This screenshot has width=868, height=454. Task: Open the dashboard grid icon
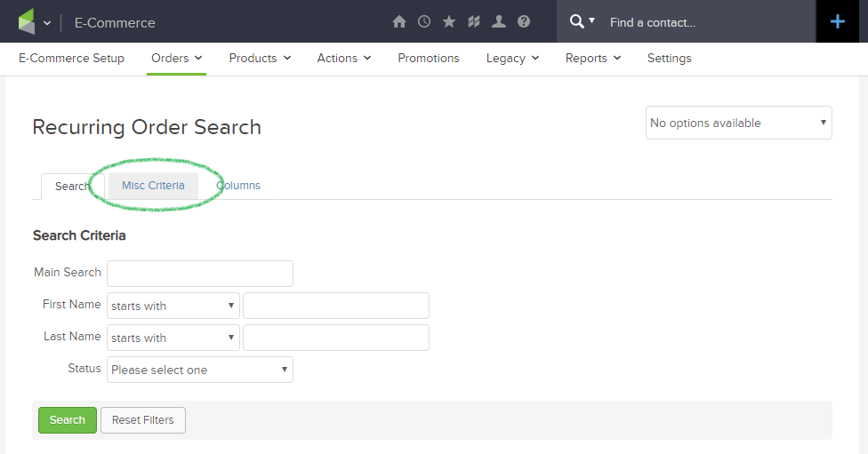coord(474,21)
